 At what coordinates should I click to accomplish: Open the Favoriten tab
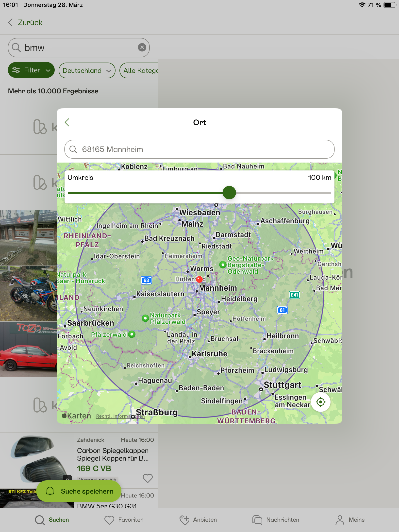(x=124, y=520)
